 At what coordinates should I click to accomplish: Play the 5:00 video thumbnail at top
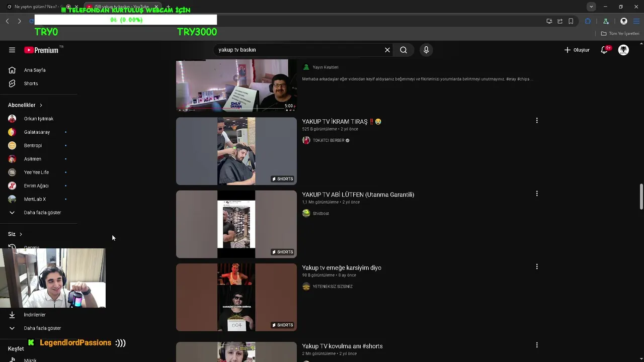[236, 85]
